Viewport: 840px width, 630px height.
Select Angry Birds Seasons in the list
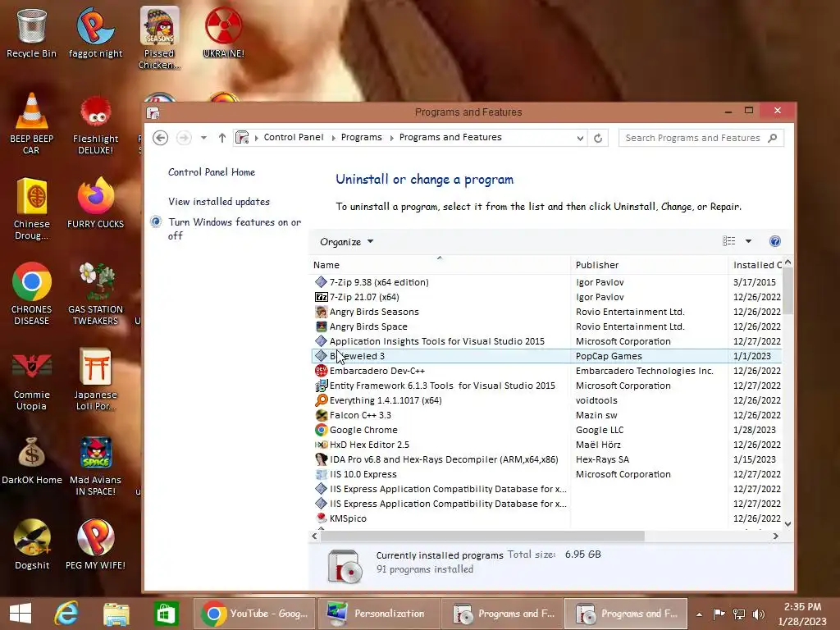546,312
